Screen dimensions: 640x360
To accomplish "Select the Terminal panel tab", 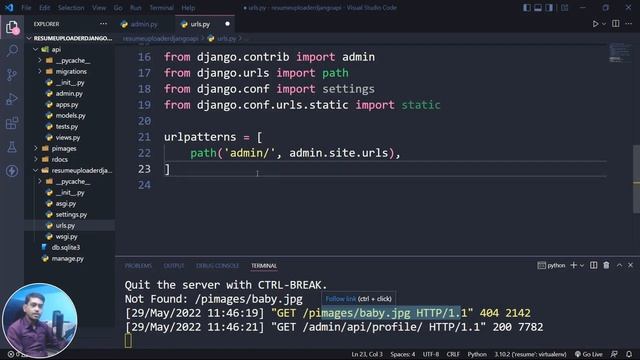I will [x=264, y=266].
